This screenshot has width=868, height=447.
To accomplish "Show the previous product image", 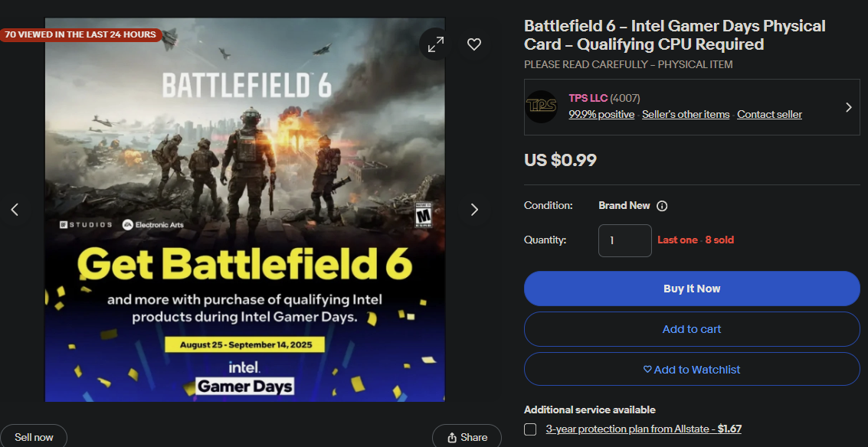I will tap(15, 210).
